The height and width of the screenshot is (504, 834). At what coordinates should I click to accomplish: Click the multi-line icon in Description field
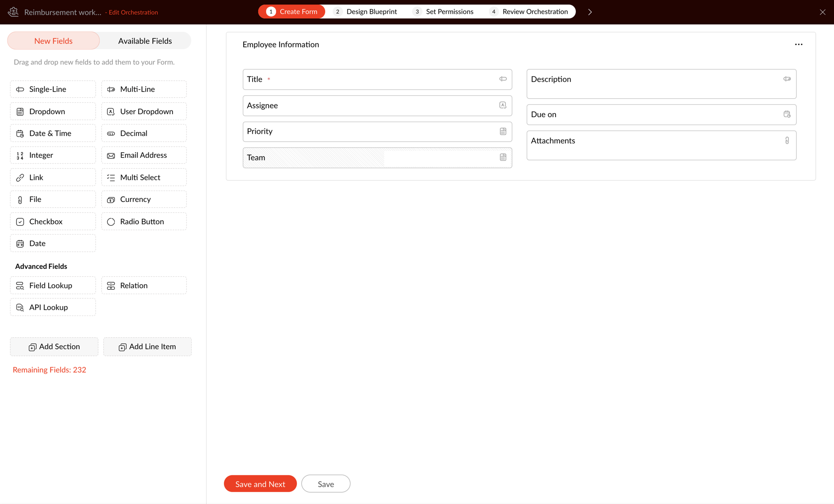pos(787,79)
